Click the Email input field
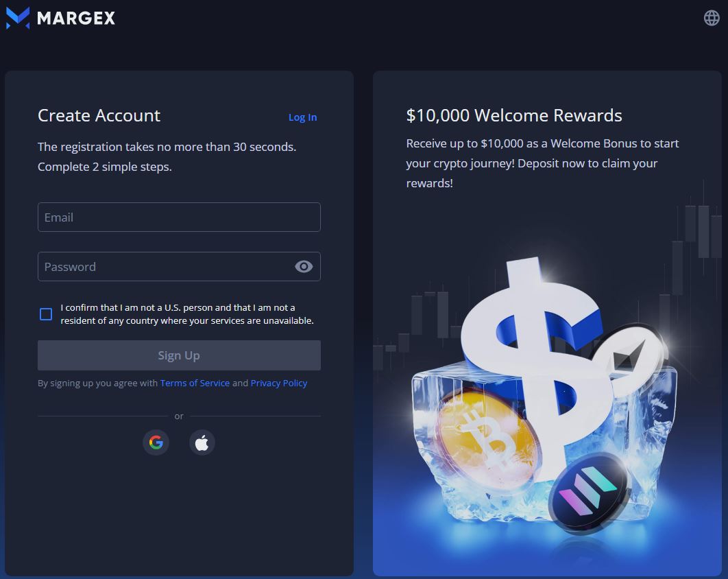The width and height of the screenshot is (728, 579). [x=179, y=217]
